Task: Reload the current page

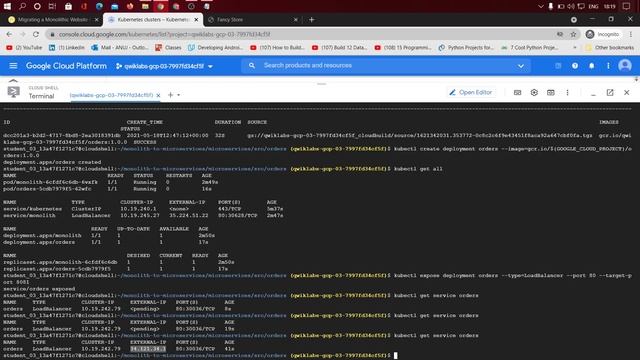Action: click(36, 34)
